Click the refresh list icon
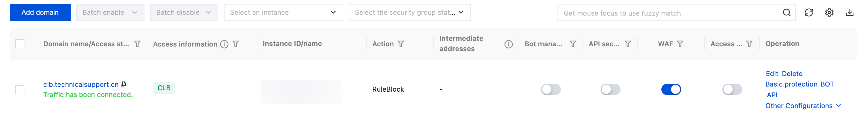868x122 pixels. (x=809, y=13)
